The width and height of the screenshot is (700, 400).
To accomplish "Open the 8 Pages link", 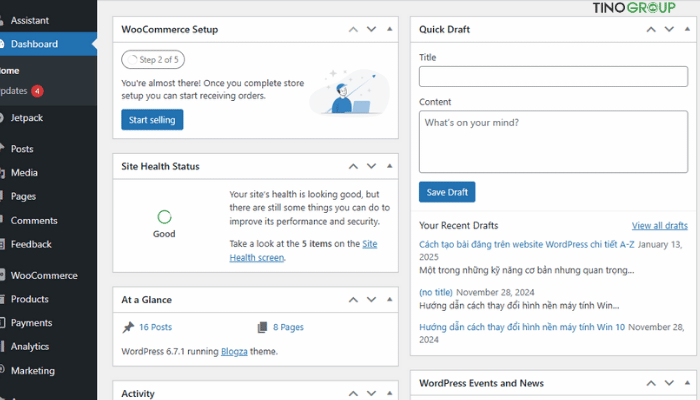I will [x=288, y=327].
